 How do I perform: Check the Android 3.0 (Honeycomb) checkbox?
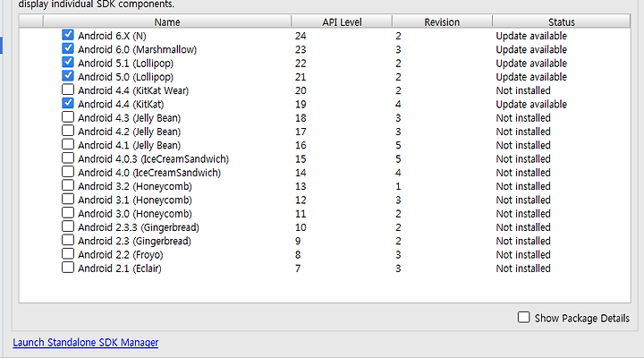pyautogui.click(x=68, y=212)
